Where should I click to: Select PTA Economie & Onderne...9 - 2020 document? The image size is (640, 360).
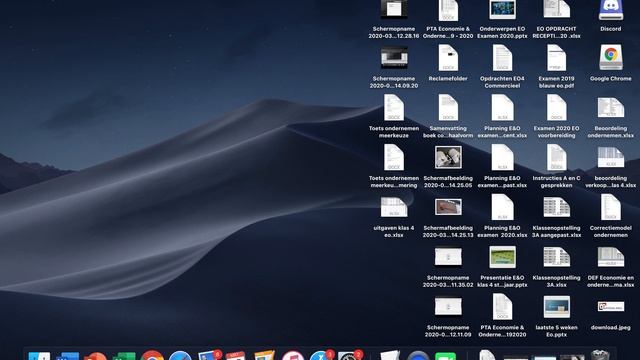[448, 10]
